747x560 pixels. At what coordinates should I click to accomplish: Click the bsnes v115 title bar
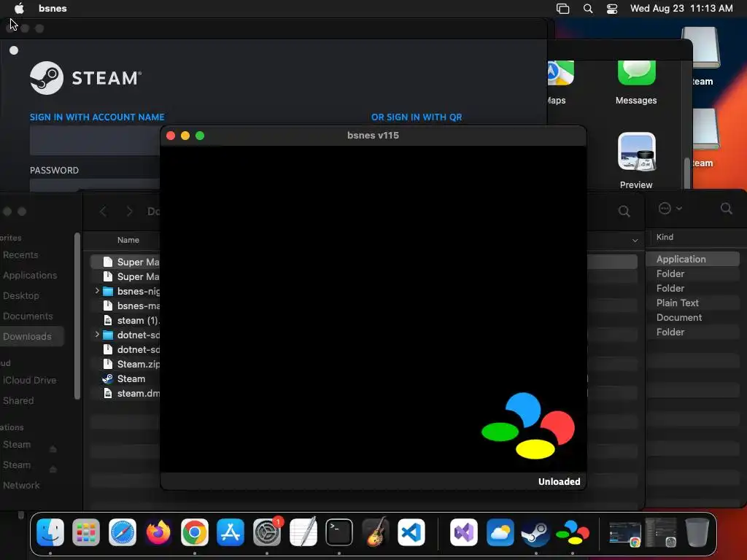[373, 136]
